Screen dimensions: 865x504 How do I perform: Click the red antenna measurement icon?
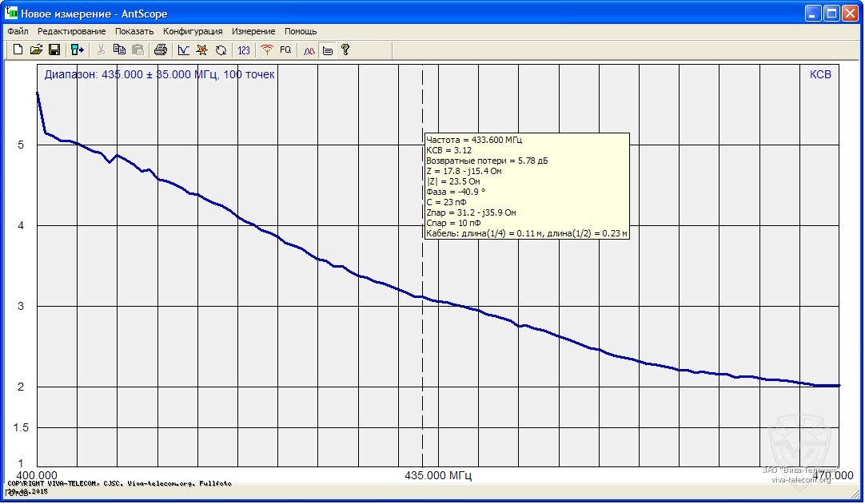click(267, 50)
